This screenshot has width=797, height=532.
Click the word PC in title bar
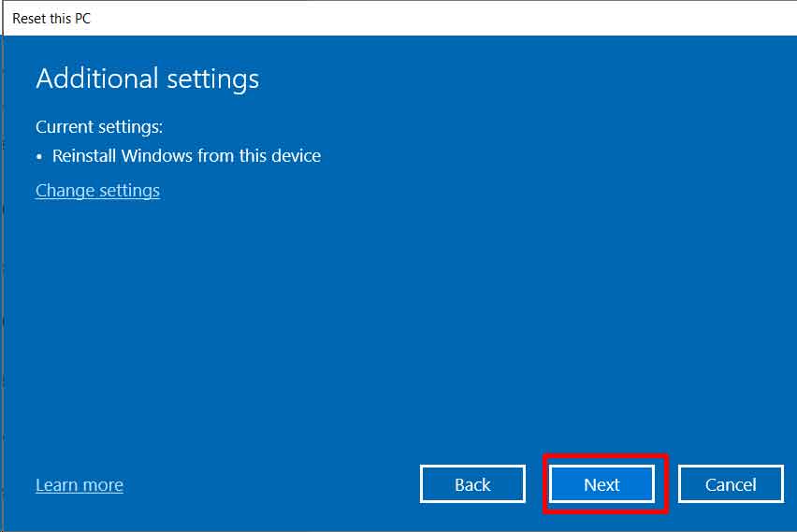(x=82, y=19)
